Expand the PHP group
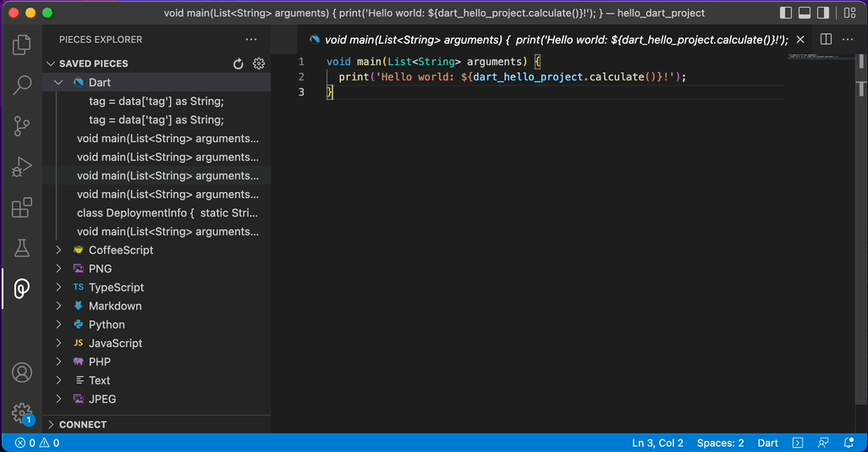 [58, 362]
